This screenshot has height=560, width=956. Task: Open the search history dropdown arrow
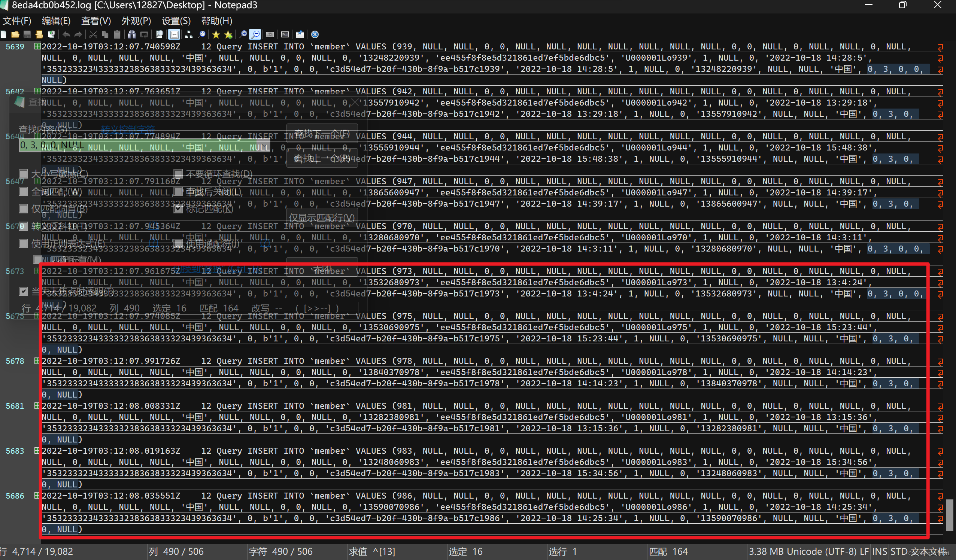(264, 146)
